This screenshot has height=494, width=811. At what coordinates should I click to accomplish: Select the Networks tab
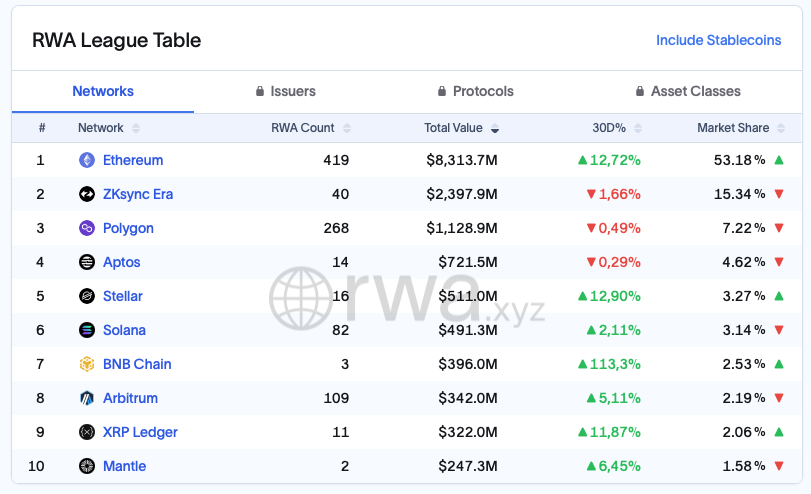[103, 91]
